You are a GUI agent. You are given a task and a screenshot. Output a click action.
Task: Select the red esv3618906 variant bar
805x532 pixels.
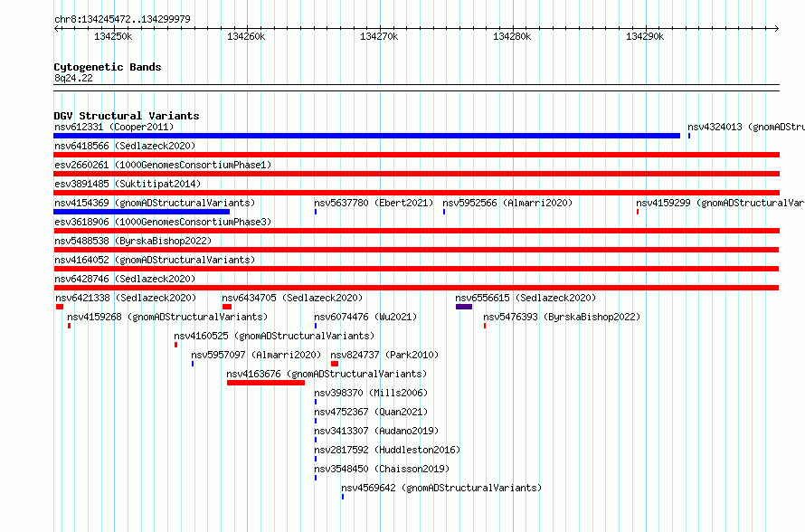[x=416, y=231]
